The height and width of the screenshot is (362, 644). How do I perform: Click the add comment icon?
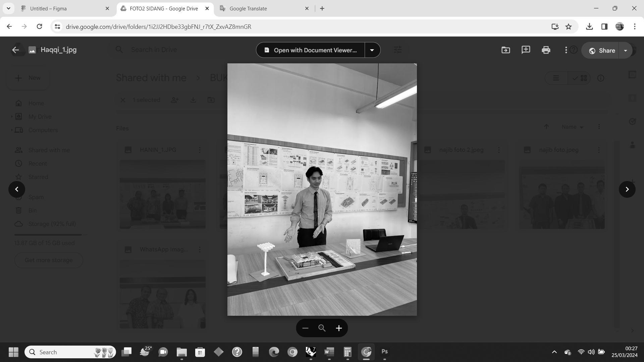tap(526, 50)
